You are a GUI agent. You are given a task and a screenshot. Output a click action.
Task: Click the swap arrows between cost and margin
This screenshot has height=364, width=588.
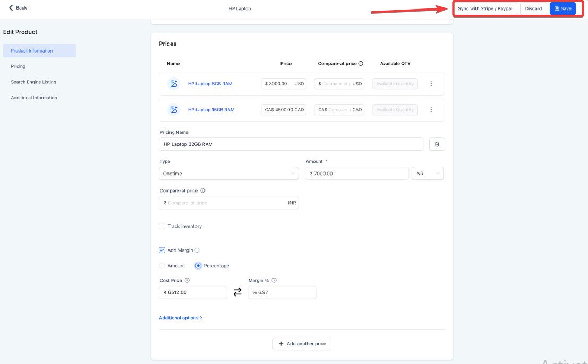point(237,292)
